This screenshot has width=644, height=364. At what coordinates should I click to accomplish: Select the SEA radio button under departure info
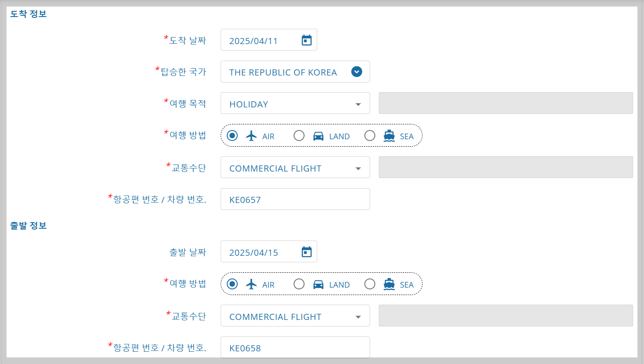[370, 284]
